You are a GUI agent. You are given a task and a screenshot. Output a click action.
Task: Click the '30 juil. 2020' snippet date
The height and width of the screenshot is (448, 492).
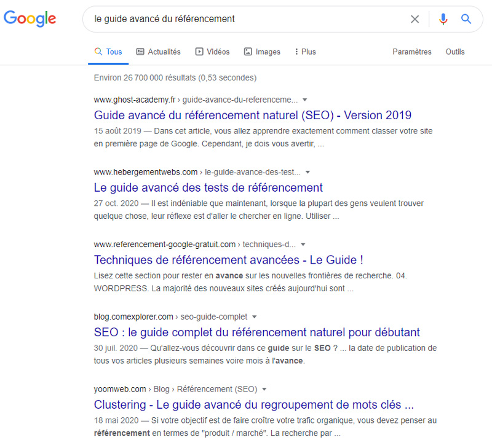coord(116,348)
